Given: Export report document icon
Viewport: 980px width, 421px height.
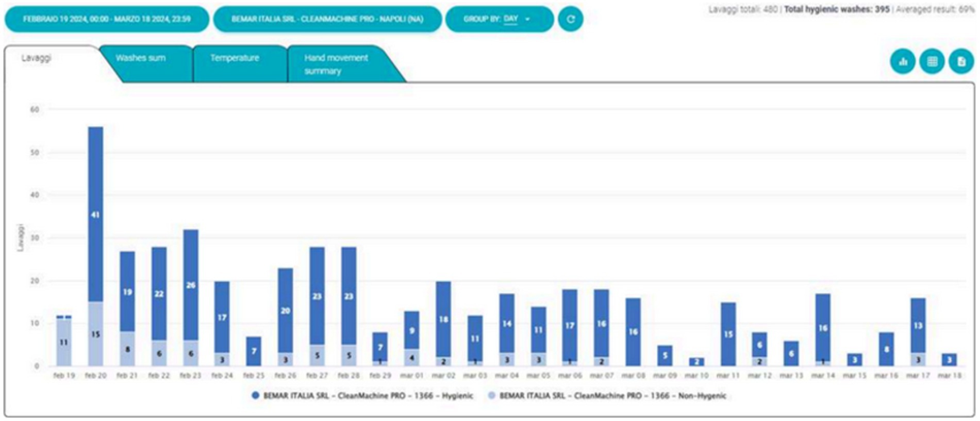Looking at the screenshot, I should click(x=961, y=61).
